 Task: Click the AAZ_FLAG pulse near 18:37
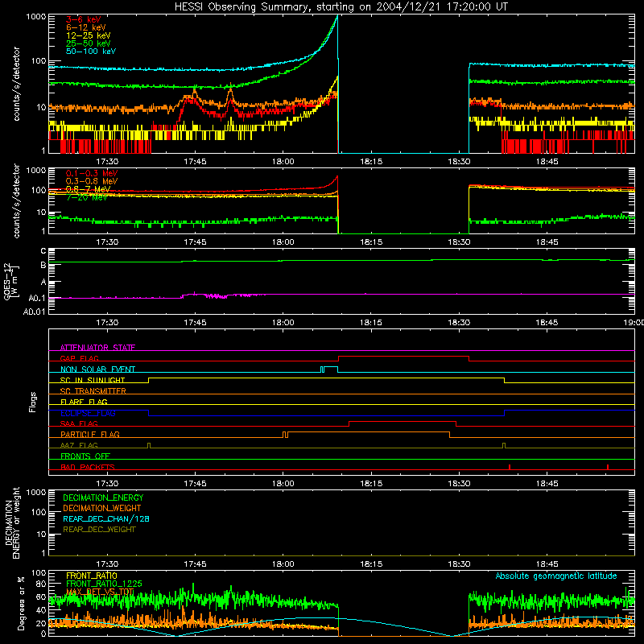click(504, 445)
